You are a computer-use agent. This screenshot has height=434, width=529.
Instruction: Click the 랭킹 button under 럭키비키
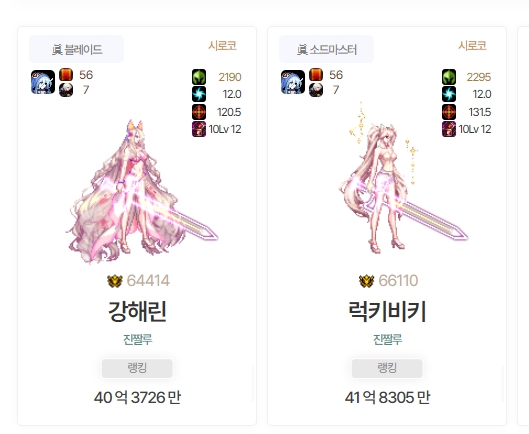[387, 368]
